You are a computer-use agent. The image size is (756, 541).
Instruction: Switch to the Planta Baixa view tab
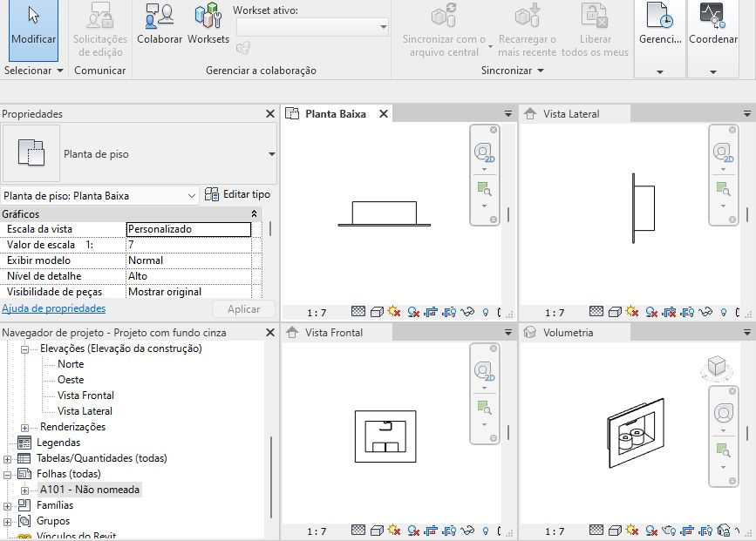tap(336, 114)
